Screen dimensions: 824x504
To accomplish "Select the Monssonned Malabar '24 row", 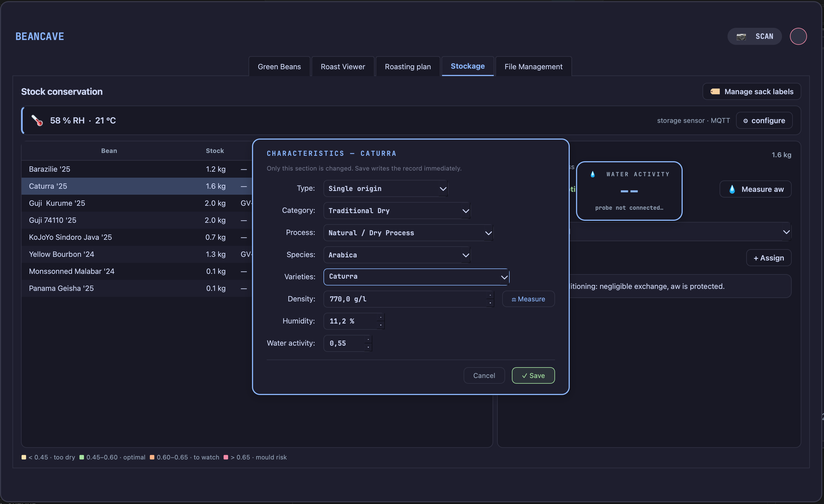I will click(x=137, y=272).
